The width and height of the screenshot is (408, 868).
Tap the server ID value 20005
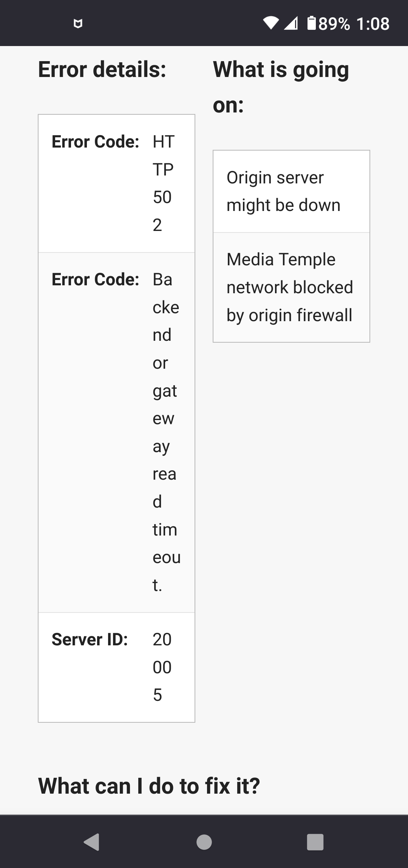162,667
